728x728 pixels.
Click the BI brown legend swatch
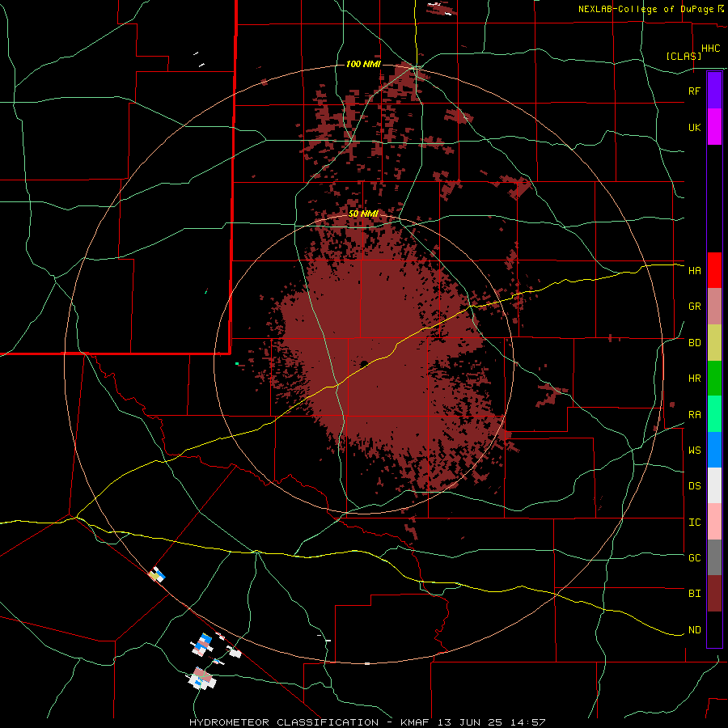[714, 594]
